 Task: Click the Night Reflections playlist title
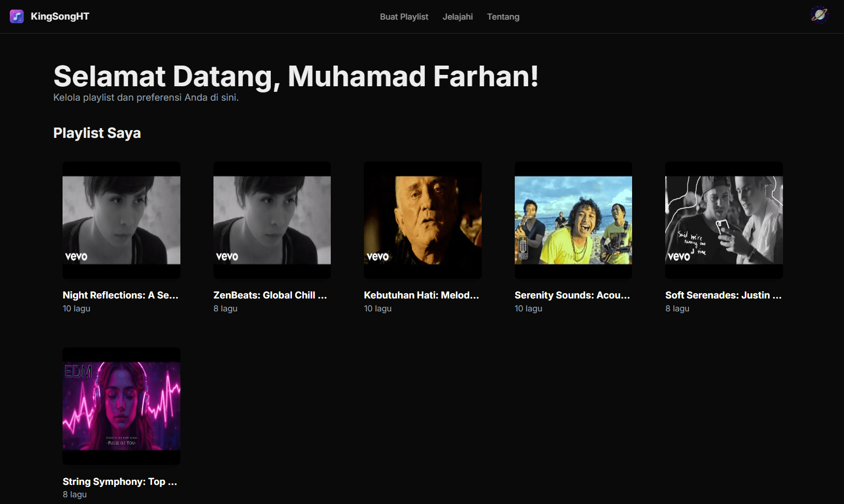coord(120,295)
